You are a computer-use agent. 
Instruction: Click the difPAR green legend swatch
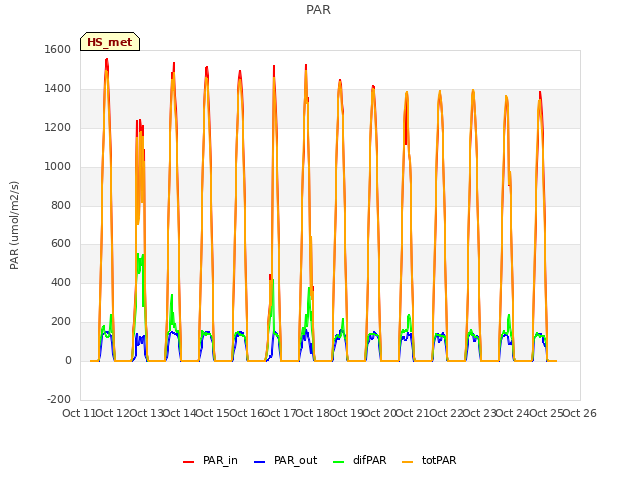click(339, 461)
